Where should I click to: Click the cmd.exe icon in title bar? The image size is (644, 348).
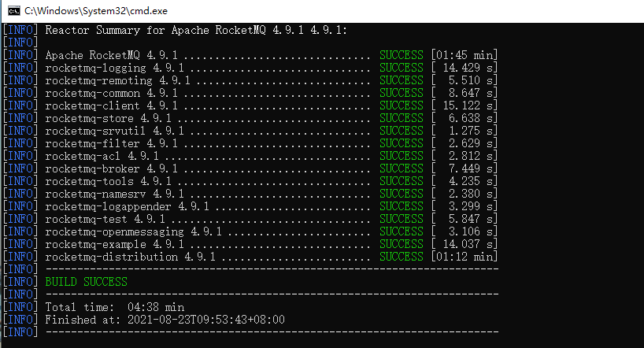(x=12, y=10)
